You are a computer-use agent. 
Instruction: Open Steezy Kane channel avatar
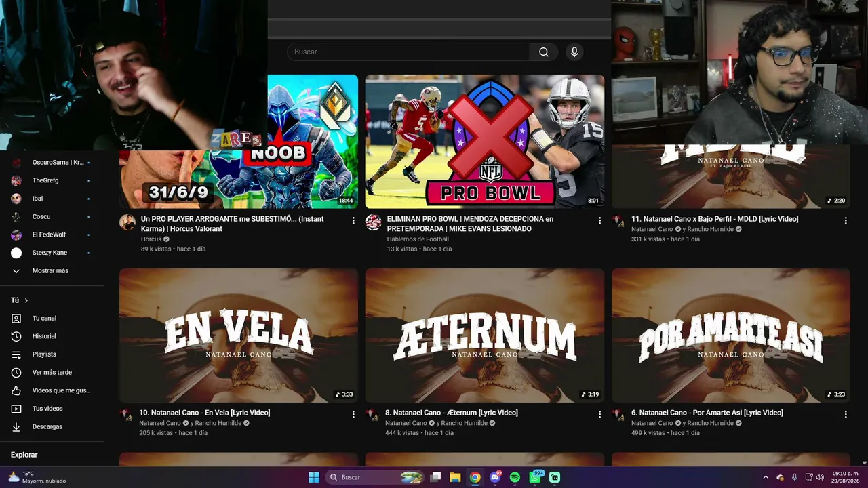[x=16, y=253]
